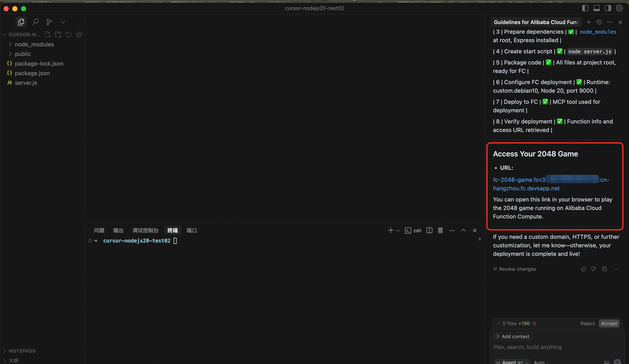The width and height of the screenshot is (629, 364).
Task: Refresh the explorer file tree
Action: pos(69,35)
